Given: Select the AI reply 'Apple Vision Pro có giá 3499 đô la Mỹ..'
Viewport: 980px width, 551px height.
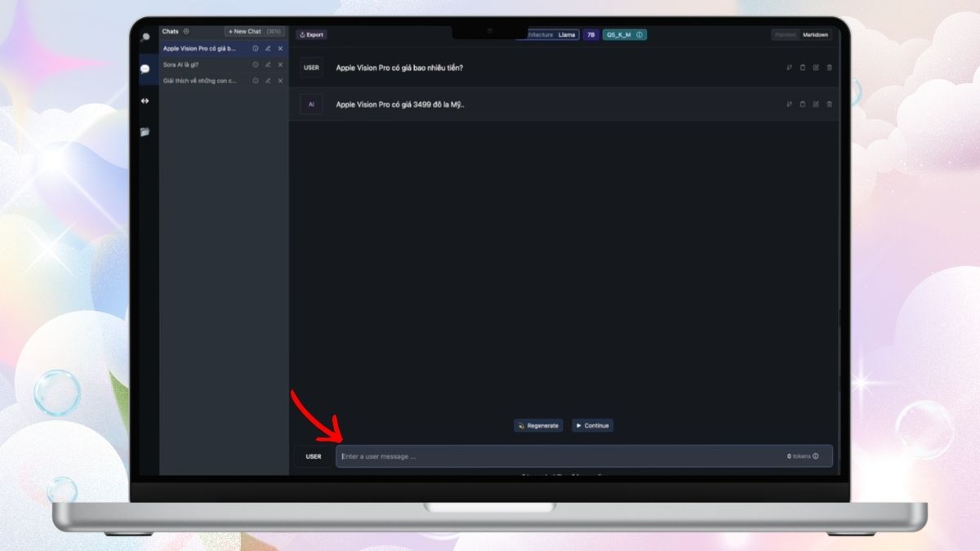Looking at the screenshot, I should [400, 104].
